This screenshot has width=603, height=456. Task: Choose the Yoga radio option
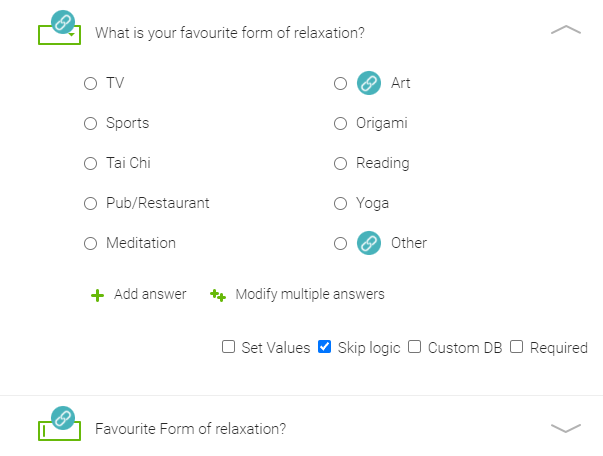[x=340, y=203]
